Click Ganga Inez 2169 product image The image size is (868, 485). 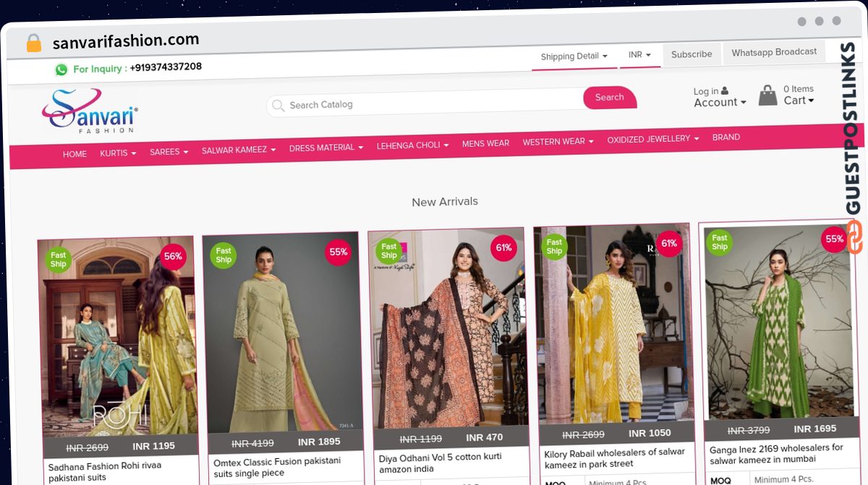point(778,320)
